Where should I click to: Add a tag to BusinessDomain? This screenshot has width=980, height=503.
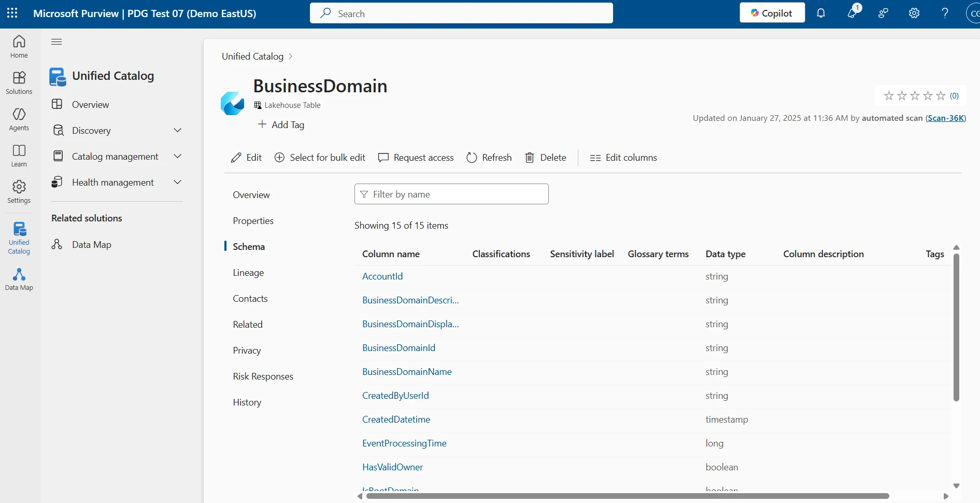(x=281, y=124)
